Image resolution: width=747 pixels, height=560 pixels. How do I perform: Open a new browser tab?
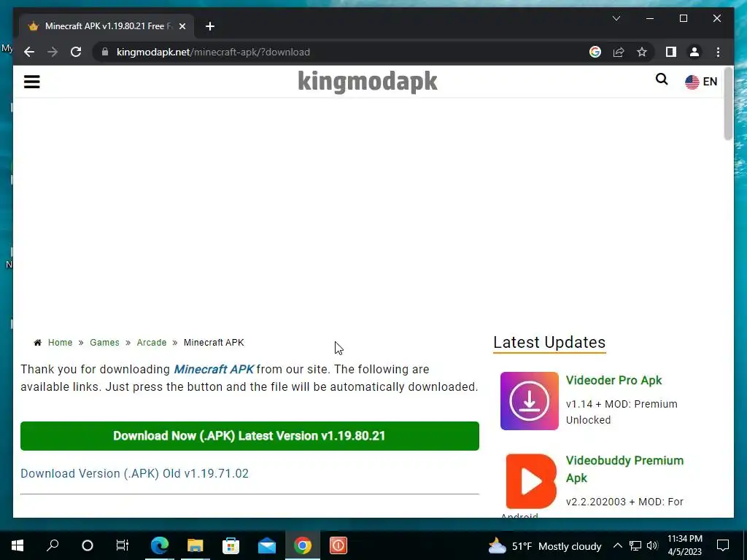[210, 26]
